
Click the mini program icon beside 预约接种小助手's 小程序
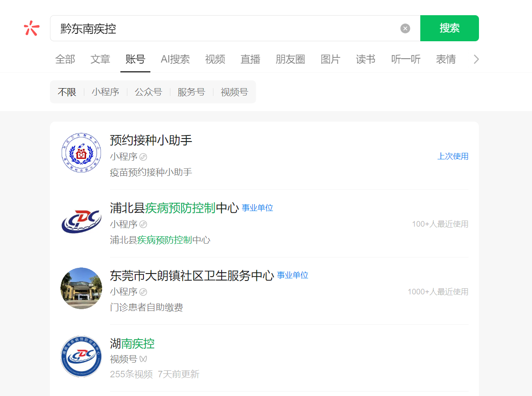pyautogui.click(x=143, y=157)
